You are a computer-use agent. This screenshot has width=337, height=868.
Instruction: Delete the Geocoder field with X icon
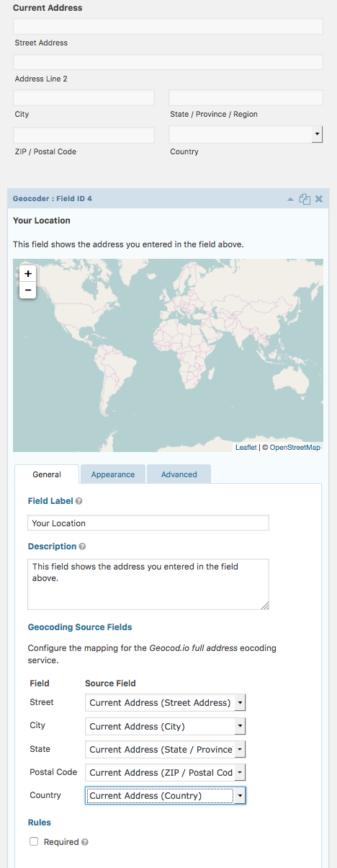tap(319, 199)
